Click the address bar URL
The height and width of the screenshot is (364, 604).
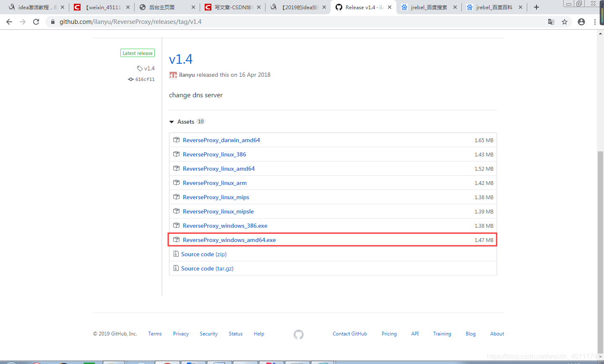130,22
